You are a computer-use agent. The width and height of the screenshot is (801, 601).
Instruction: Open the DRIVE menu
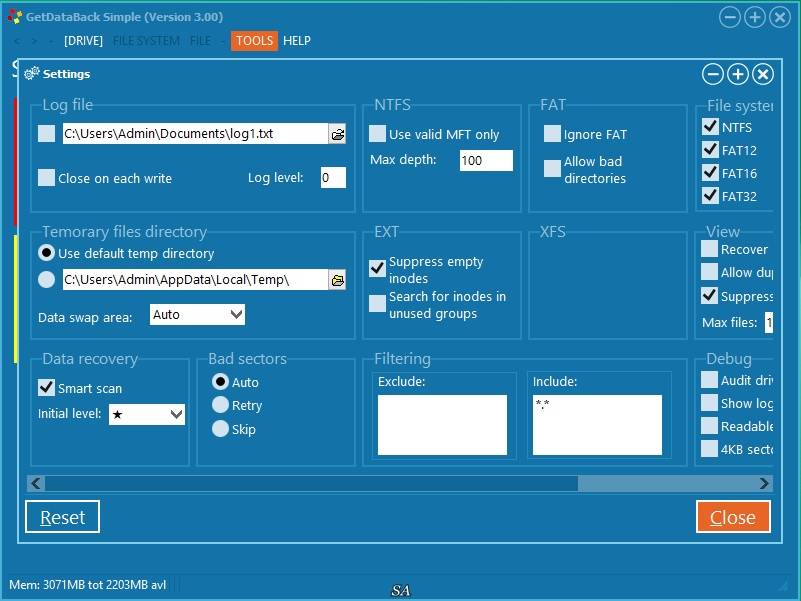tap(83, 41)
